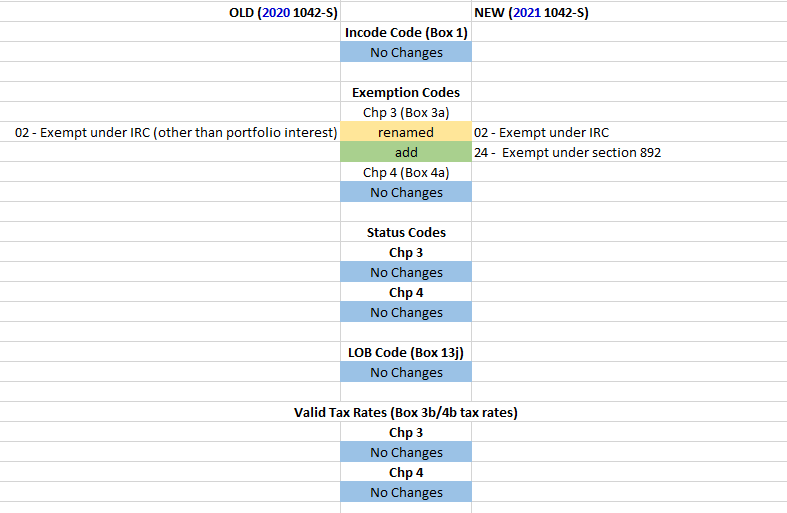
Task: Select 'No Changes' under Status Codes Chp 4
Action: coord(406,312)
